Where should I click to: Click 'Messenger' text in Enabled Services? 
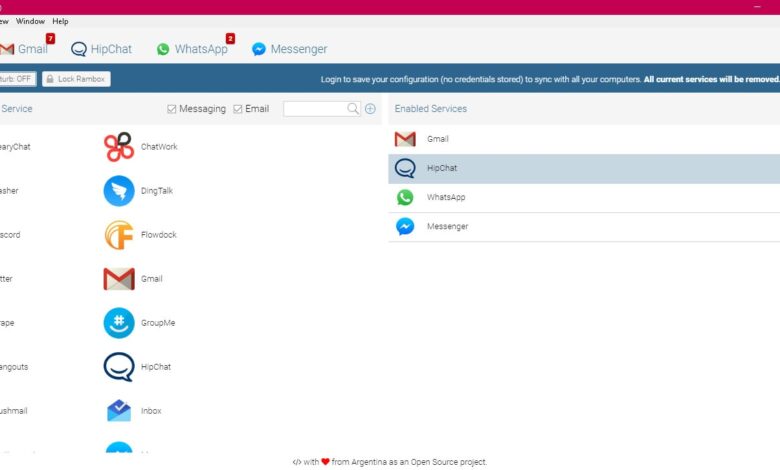pyautogui.click(x=448, y=226)
